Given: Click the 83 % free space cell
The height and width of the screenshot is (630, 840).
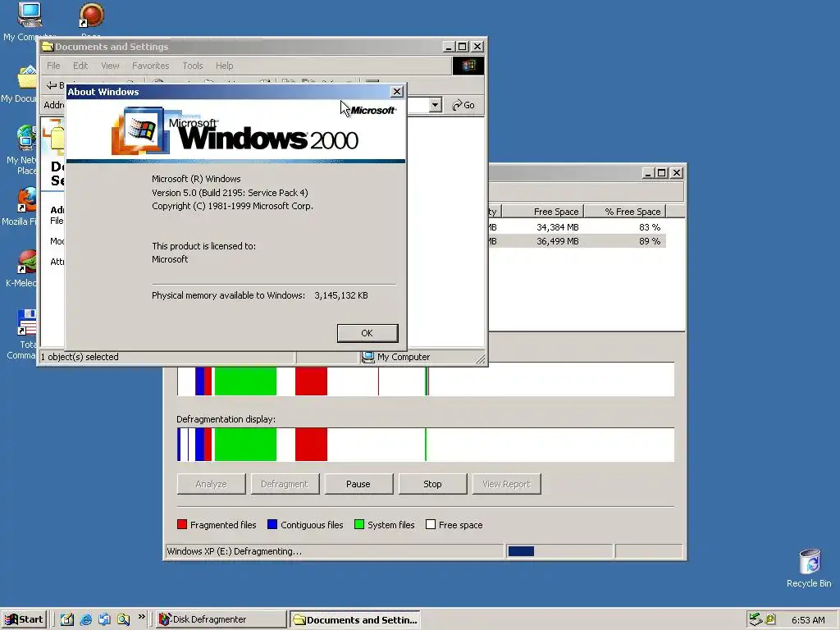Looking at the screenshot, I should click(650, 227).
